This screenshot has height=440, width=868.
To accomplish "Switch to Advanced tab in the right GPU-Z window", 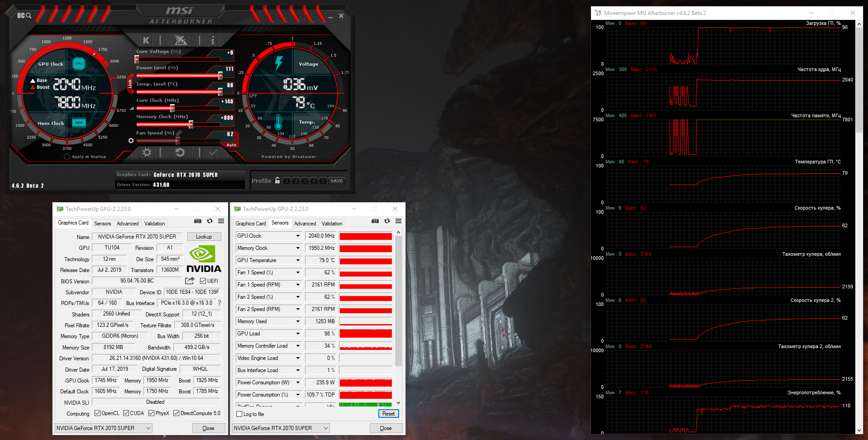I will (305, 224).
